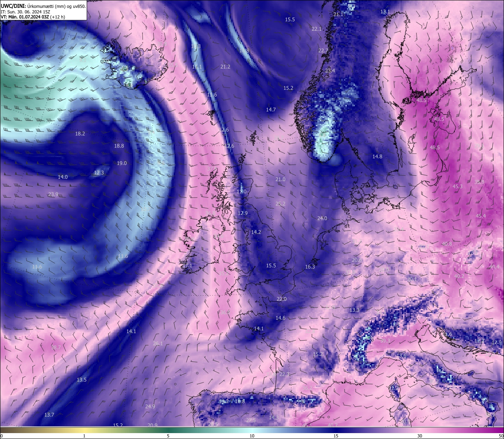Screen dimensions: 504x439
Task: Select the map value "22.7"
Action: (x=323, y=51)
